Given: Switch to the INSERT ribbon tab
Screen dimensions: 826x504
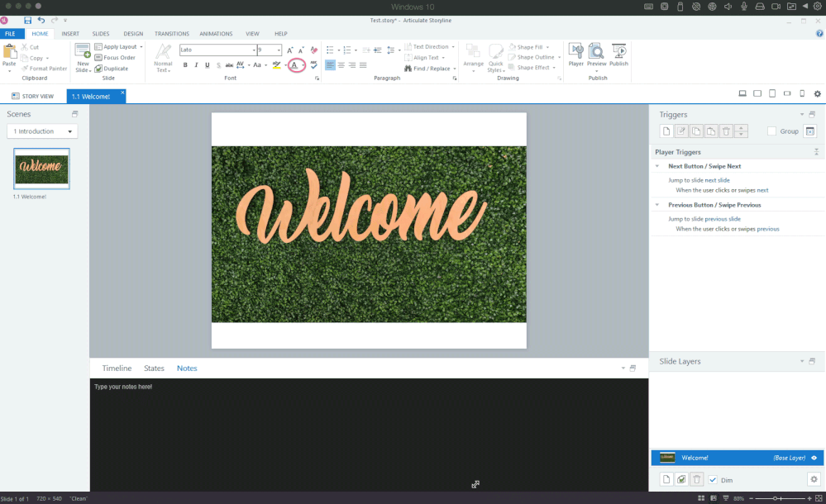Looking at the screenshot, I should pyautogui.click(x=70, y=34).
